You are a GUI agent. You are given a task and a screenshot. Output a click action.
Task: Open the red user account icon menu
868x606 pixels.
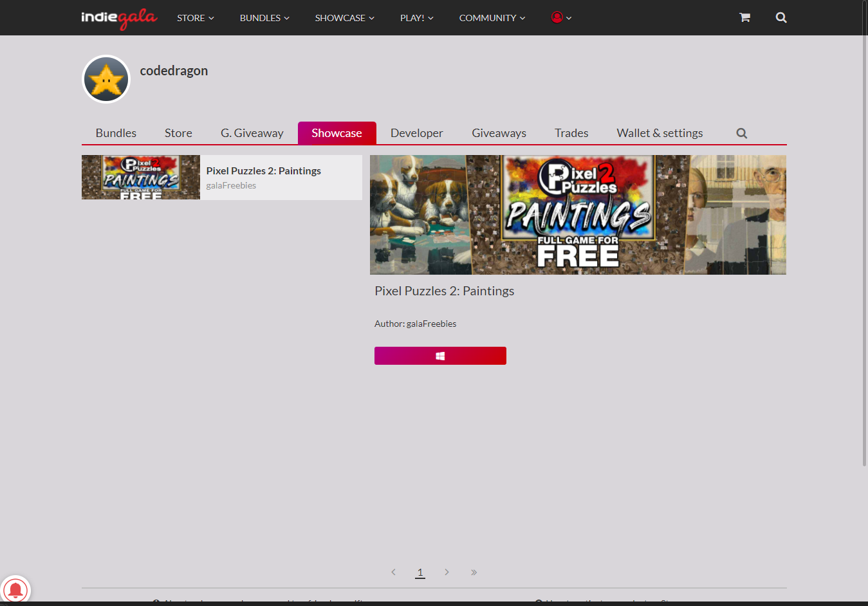click(x=561, y=17)
